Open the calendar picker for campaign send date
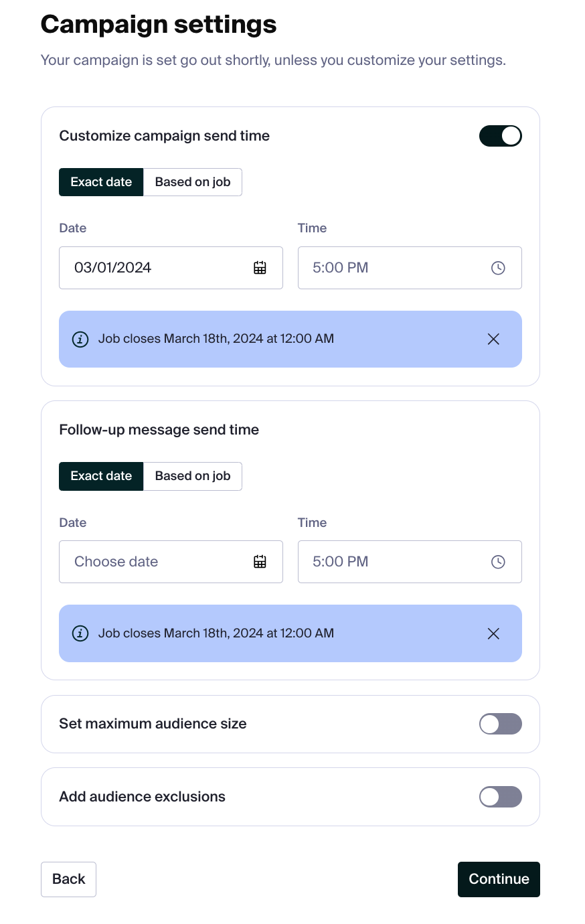Image resolution: width=585 pixels, height=924 pixels. 260,267
